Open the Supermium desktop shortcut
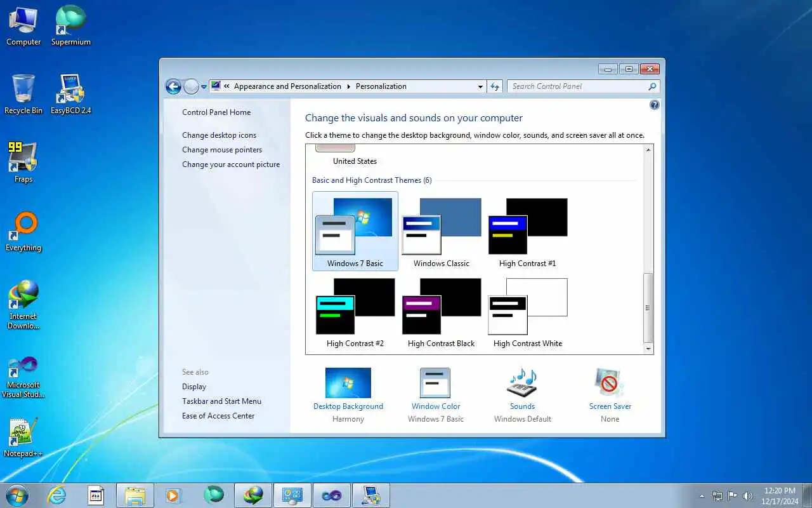This screenshot has height=508, width=812. (x=71, y=26)
